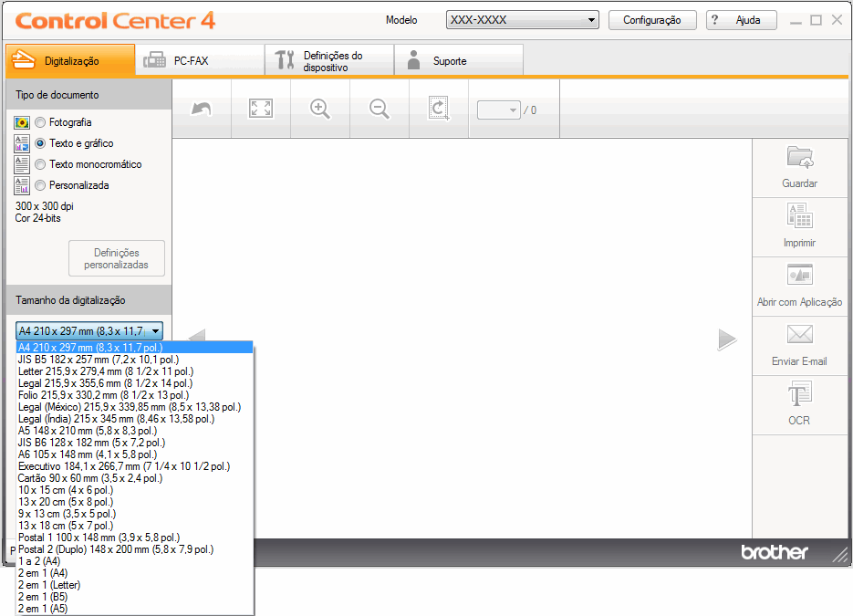Click the Ajuda button
This screenshot has width=853, height=616.
click(x=741, y=19)
